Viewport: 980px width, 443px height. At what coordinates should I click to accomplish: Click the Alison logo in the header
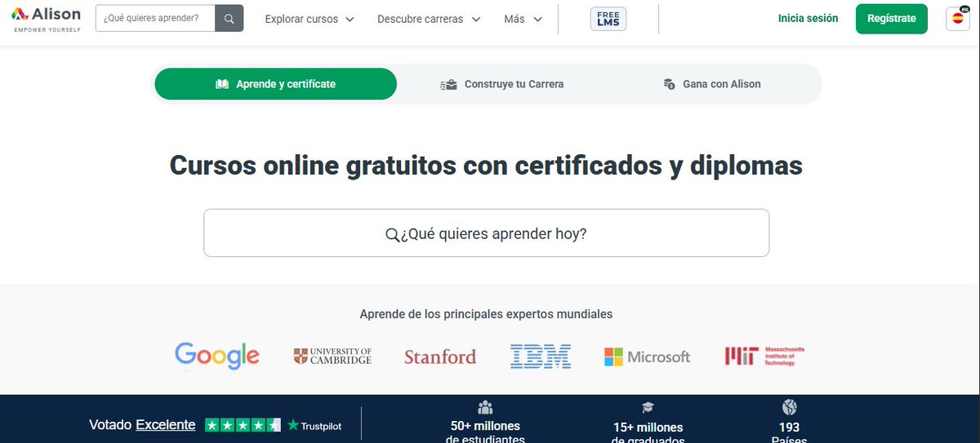pyautogui.click(x=47, y=18)
